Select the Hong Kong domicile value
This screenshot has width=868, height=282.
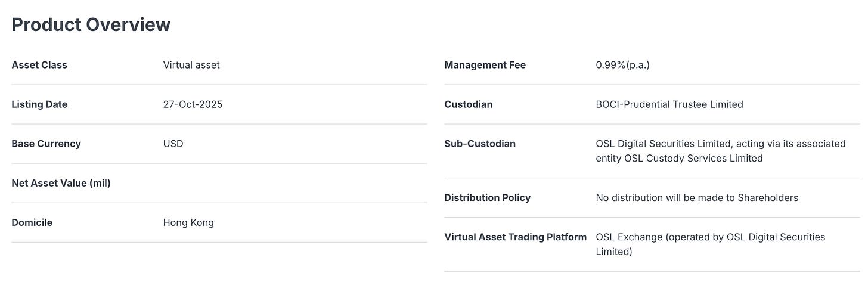(x=188, y=222)
